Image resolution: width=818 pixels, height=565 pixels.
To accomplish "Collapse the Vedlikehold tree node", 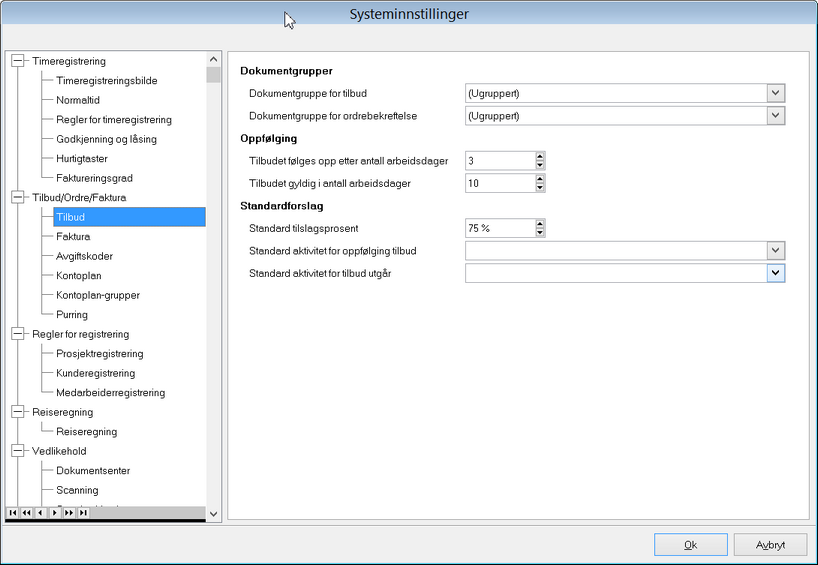I will 18,451.
